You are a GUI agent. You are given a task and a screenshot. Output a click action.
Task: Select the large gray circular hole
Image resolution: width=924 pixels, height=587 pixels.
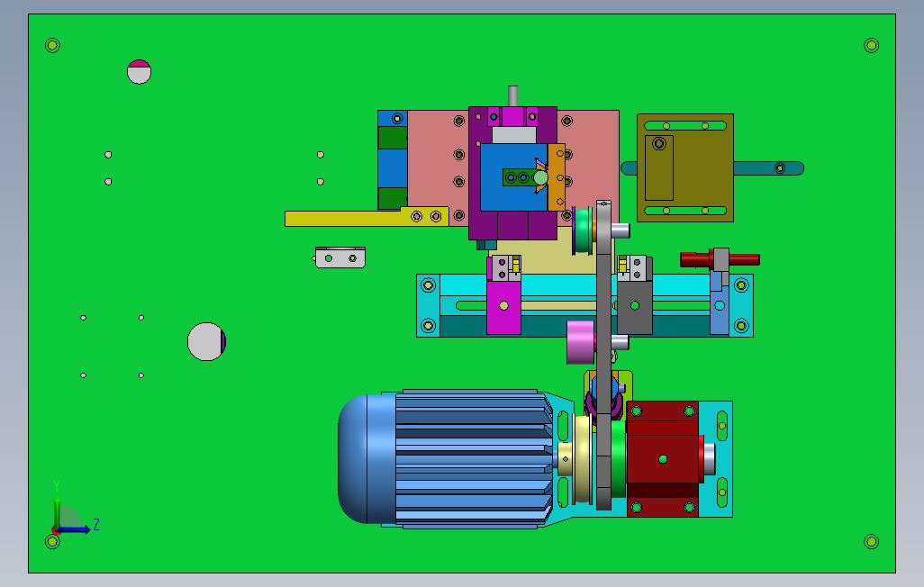[206, 341]
